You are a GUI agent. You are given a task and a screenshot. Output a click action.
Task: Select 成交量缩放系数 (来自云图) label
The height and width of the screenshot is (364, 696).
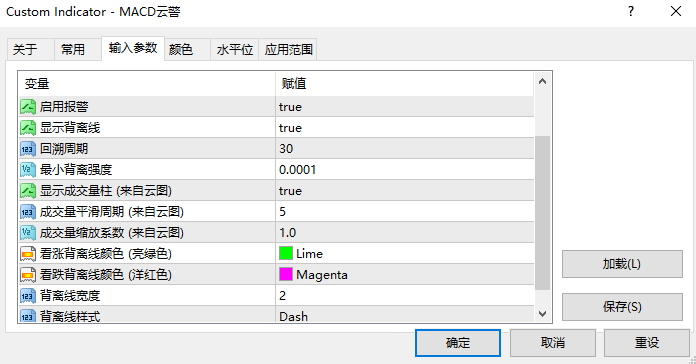tap(111, 233)
